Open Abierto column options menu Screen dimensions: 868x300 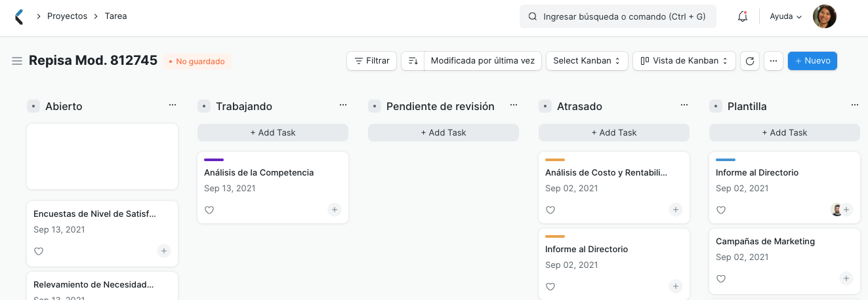pyautogui.click(x=173, y=105)
